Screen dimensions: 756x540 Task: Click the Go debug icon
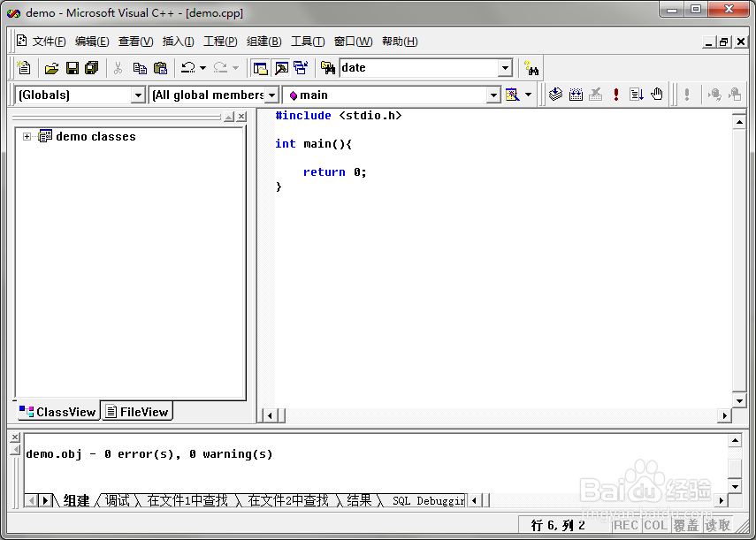(637, 94)
